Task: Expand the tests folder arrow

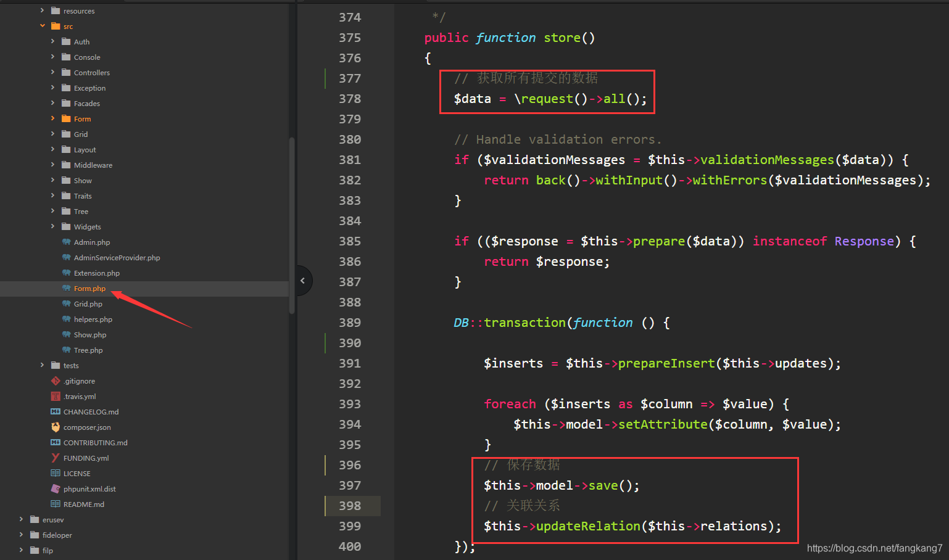Action: pyautogui.click(x=42, y=365)
